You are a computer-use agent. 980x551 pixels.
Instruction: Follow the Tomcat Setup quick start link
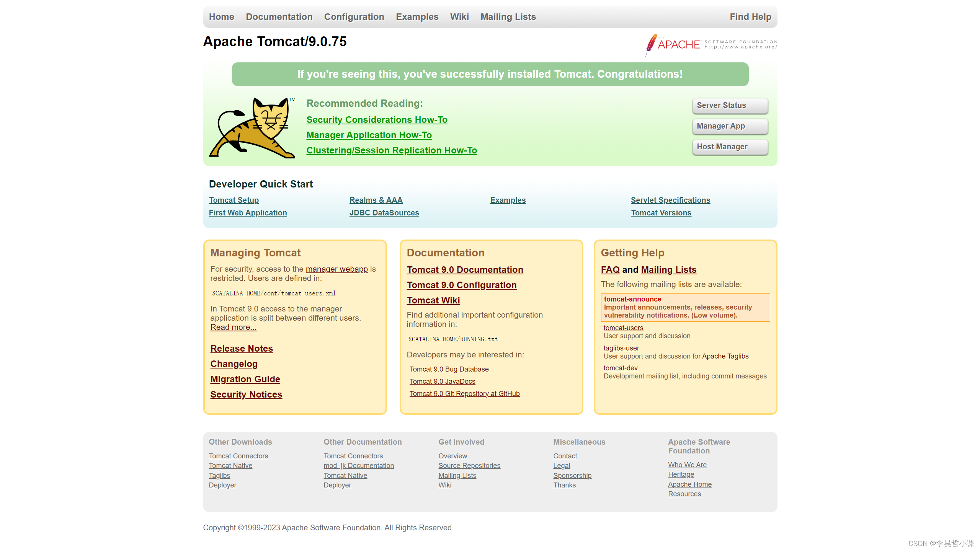(234, 200)
